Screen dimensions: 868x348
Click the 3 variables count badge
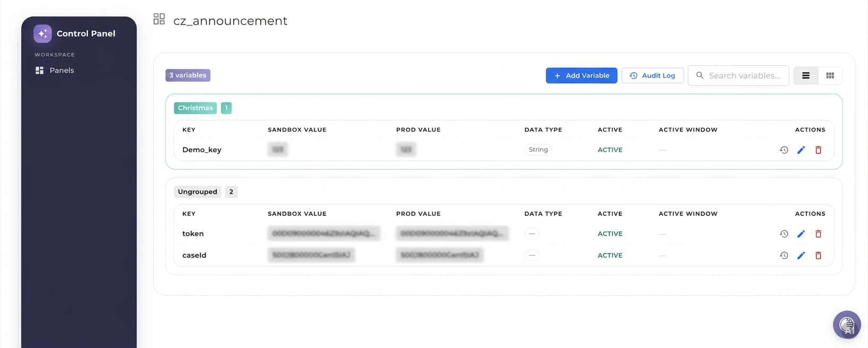[188, 75]
